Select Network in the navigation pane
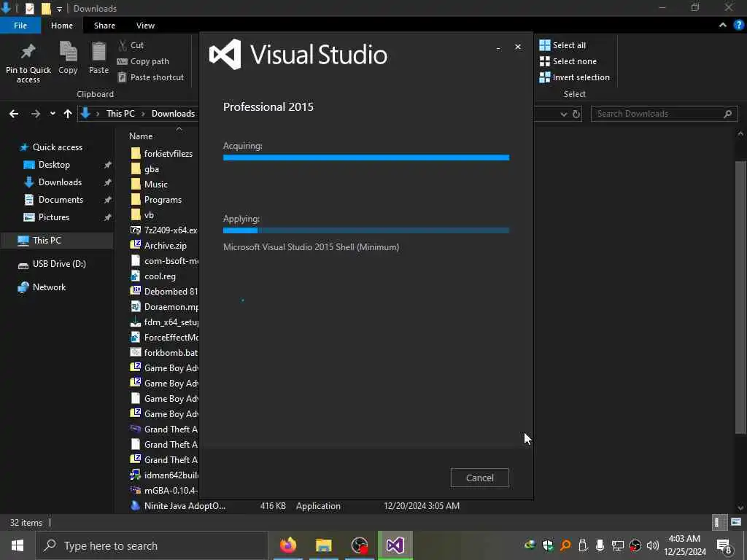This screenshot has height=560, width=747. point(49,287)
